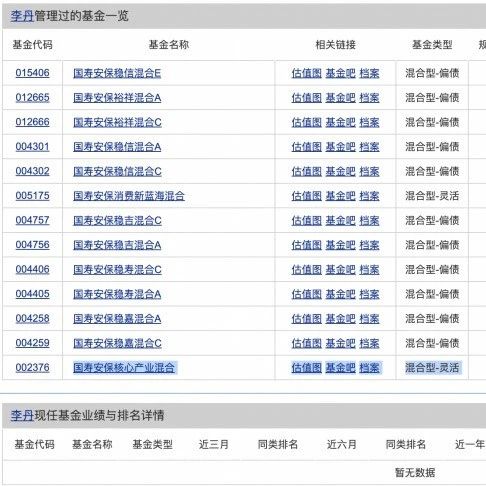
Task: Click fund code 002376
Action: click(32, 368)
